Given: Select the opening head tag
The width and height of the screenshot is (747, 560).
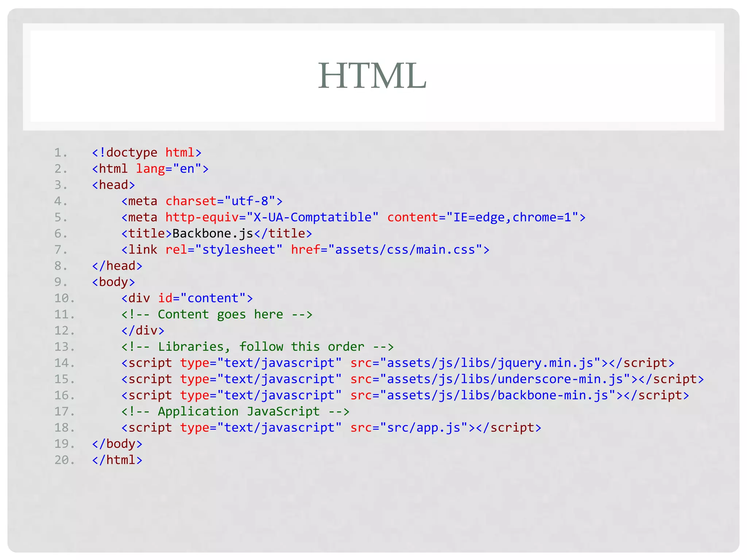Looking at the screenshot, I should pyautogui.click(x=113, y=185).
